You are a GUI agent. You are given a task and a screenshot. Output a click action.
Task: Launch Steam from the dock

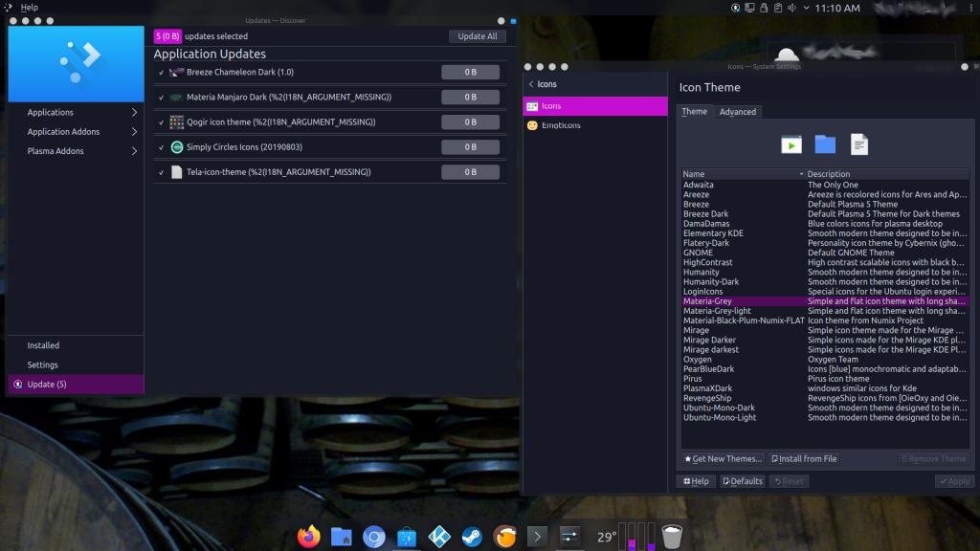point(472,537)
